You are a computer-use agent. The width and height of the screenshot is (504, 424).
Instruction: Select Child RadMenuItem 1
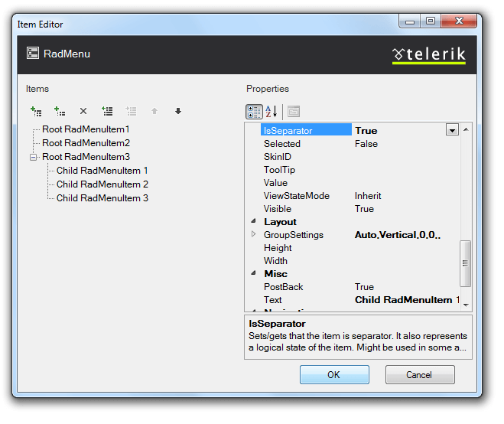[x=102, y=171]
